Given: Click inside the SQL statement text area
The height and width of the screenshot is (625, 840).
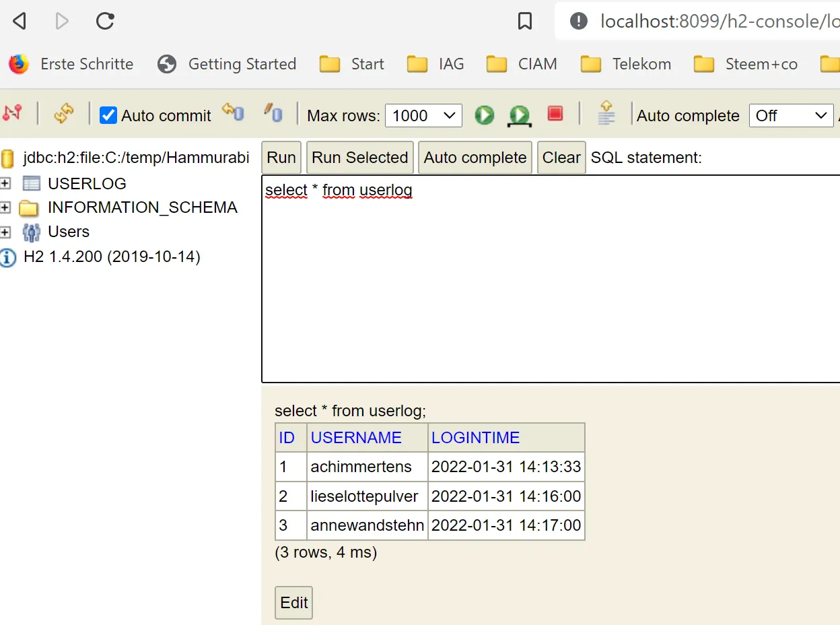Looking at the screenshot, I should click(x=551, y=279).
